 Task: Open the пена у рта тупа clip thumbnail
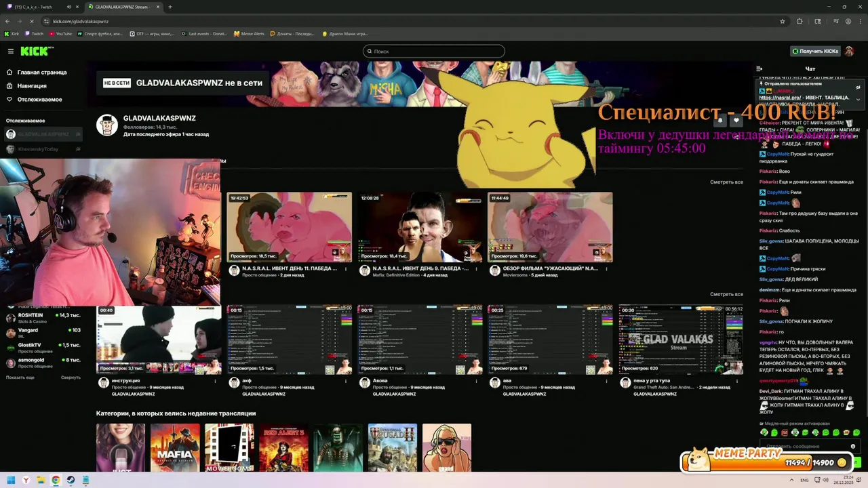pos(681,340)
